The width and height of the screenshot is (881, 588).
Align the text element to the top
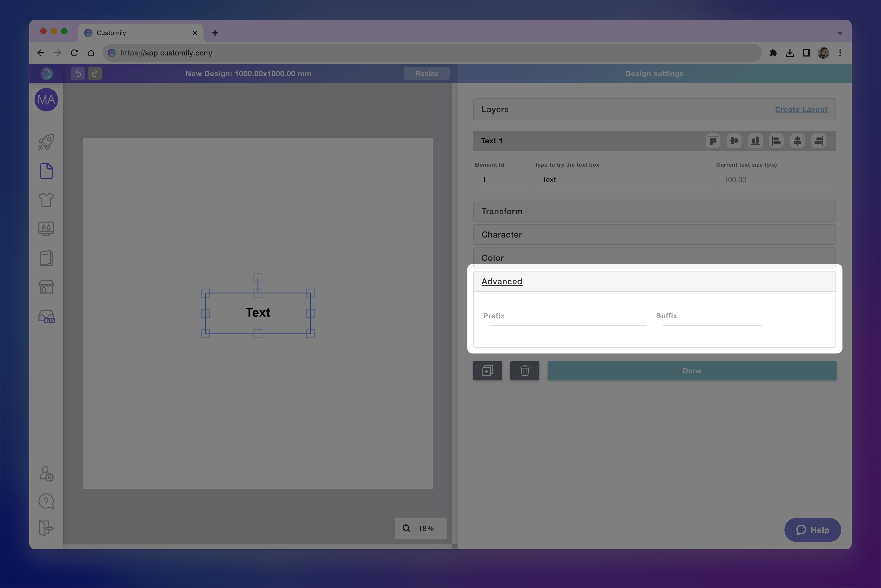(x=713, y=141)
